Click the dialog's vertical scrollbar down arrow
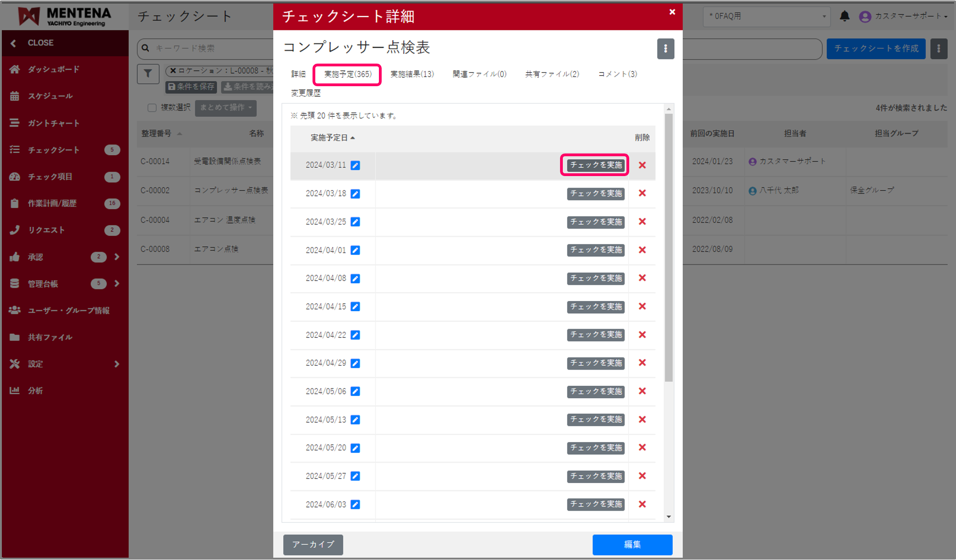This screenshot has width=956, height=560. [668, 517]
